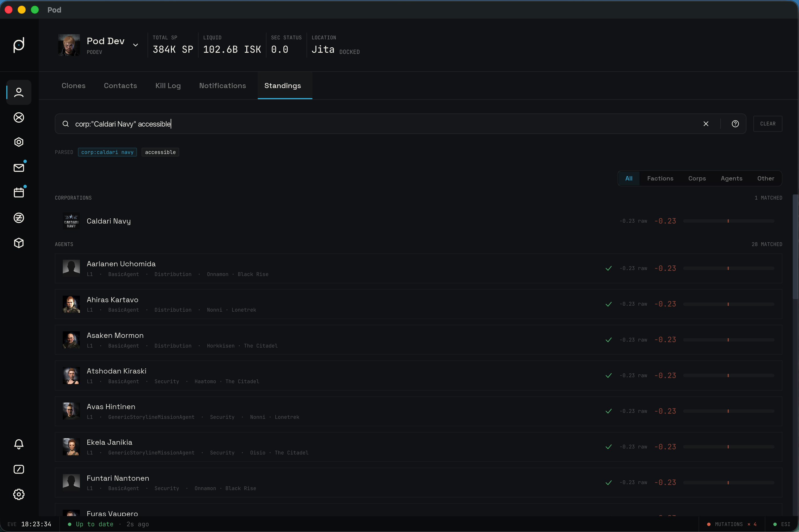This screenshot has height=532, width=799.
Task: Open the search syntax help icon
Action: pyautogui.click(x=735, y=124)
